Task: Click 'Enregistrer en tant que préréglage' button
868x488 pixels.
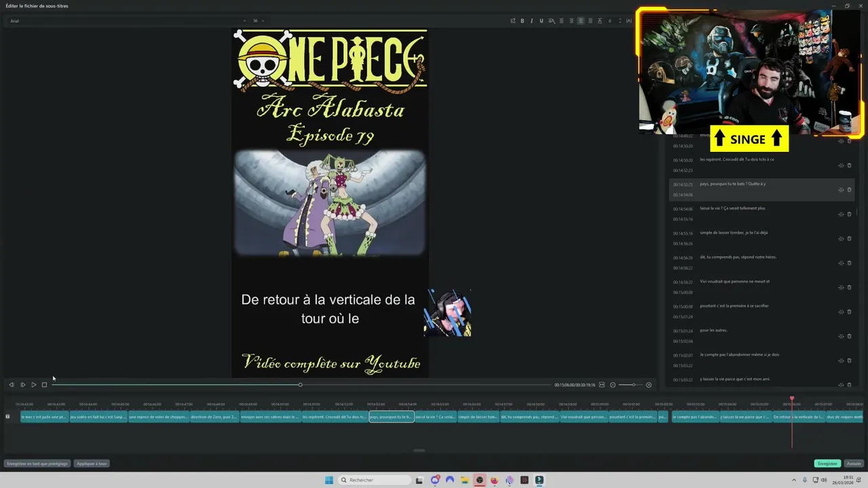Action: (x=37, y=464)
